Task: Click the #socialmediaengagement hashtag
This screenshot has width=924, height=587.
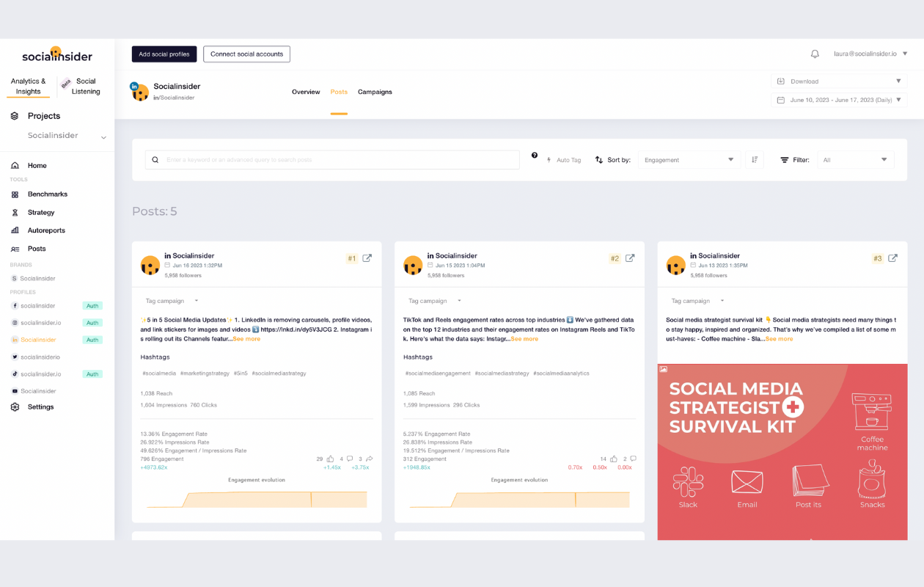Action: pyautogui.click(x=438, y=373)
